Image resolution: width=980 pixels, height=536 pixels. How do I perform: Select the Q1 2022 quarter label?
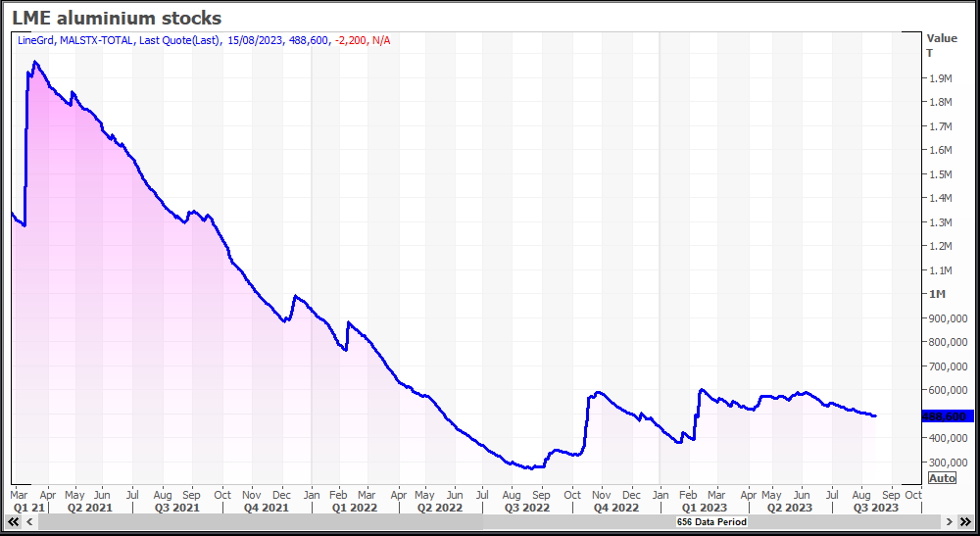click(x=354, y=508)
